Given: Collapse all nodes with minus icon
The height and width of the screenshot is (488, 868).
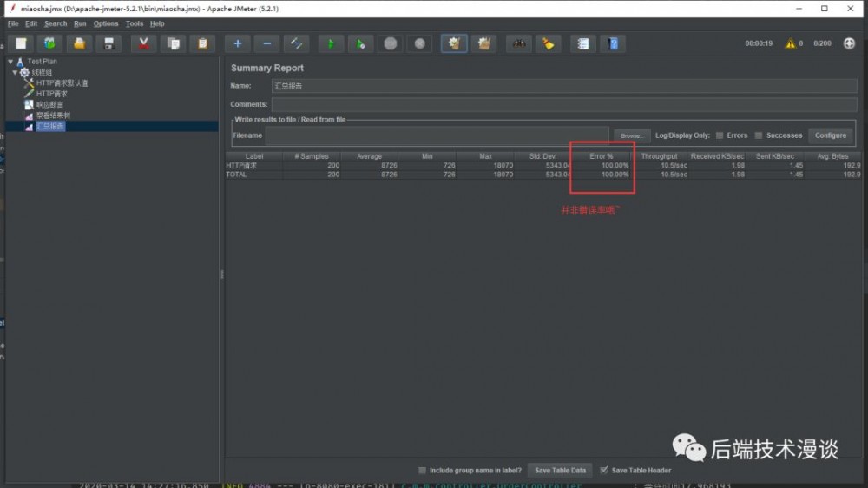Looking at the screenshot, I should pos(266,43).
